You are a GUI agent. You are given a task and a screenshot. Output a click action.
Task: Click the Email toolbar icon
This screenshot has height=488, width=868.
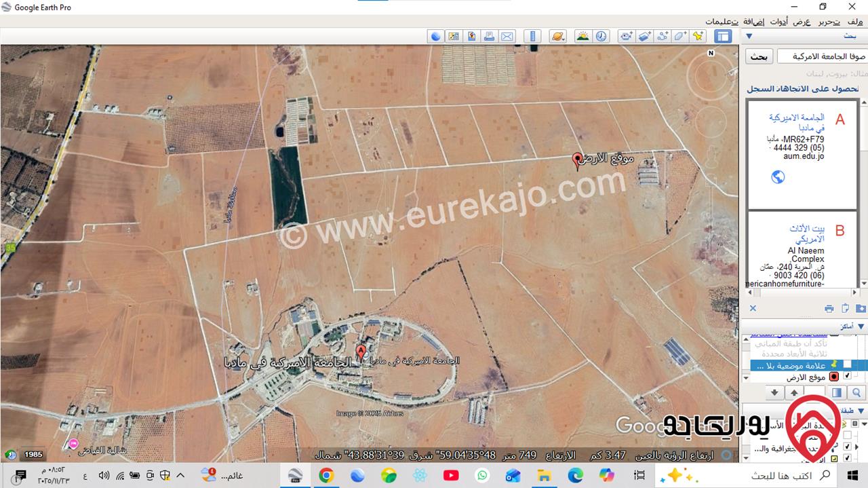tap(507, 37)
